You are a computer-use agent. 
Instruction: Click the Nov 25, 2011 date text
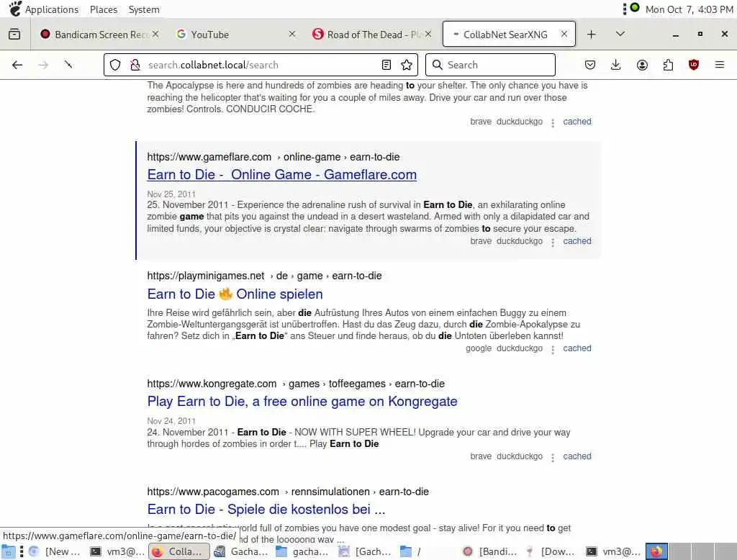tap(171, 194)
